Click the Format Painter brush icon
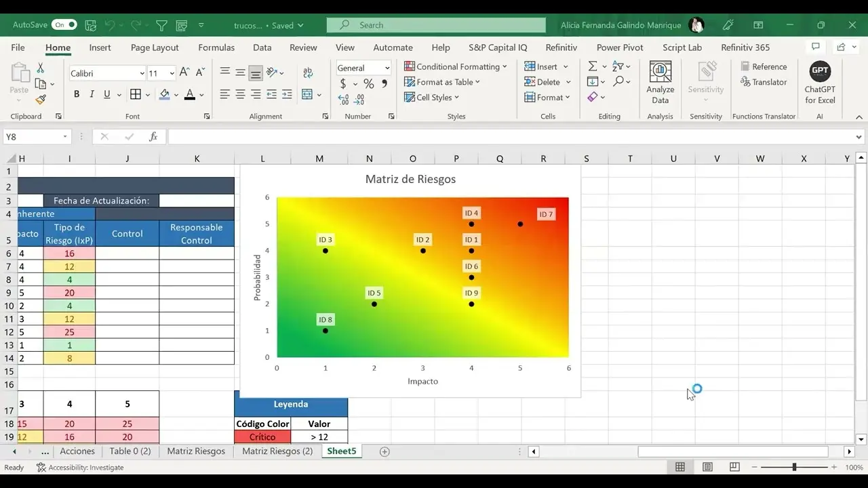The image size is (868, 488). [x=40, y=99]
